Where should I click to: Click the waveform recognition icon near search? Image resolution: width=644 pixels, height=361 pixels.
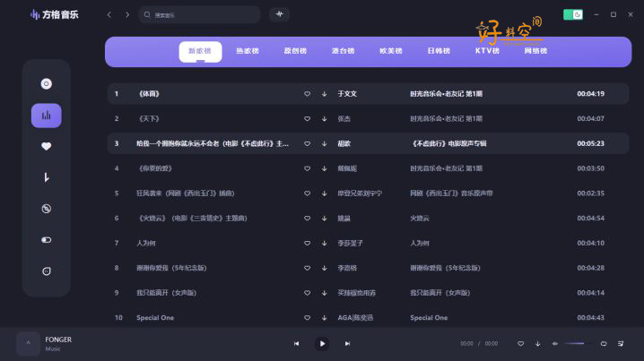click(x=279, y=14)
